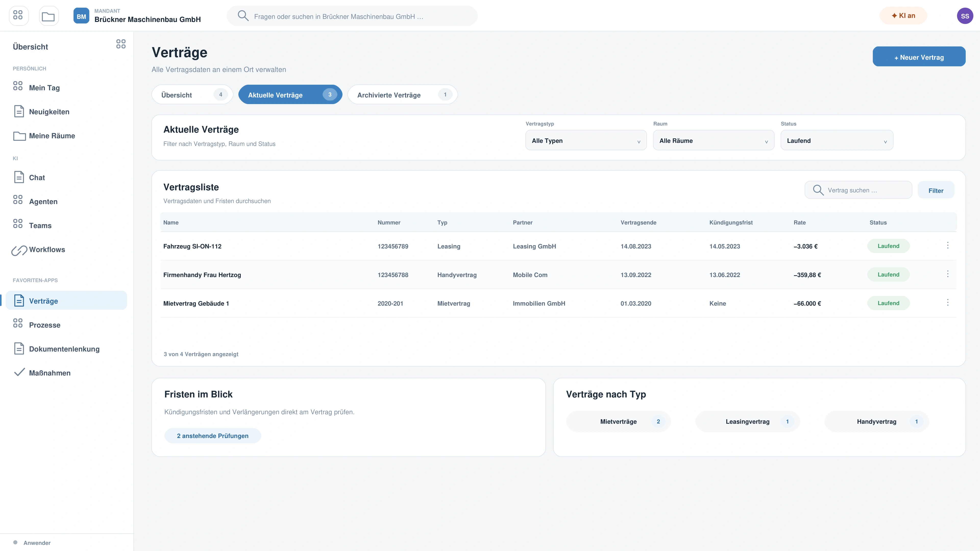Switch to Archivierte Verträge tab
This screenshot has width=980, height=551.
[402, 95]
